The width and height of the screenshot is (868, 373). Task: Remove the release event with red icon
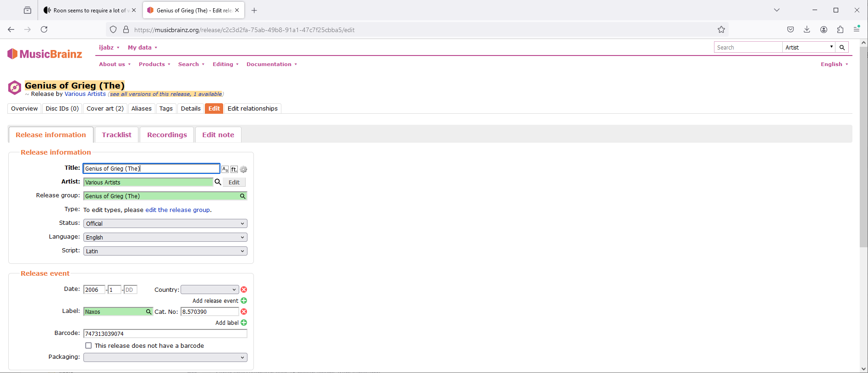pyautogui.click(x=244, y=289)
